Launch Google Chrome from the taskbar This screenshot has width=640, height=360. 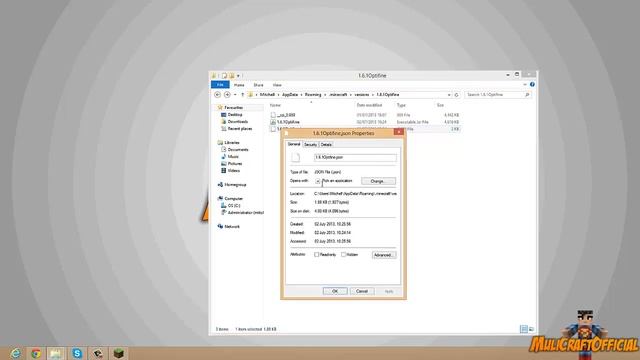coord(36,353)
